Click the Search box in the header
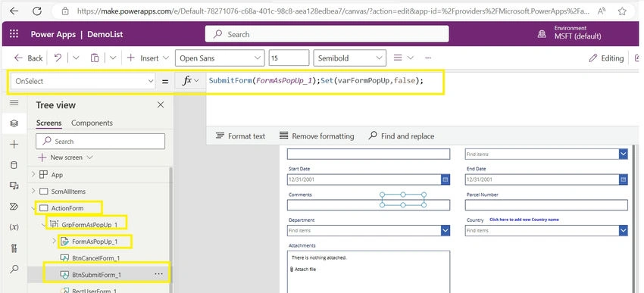Image resolution: width=644 pixels, height=293 pixels. click(x=327, y=34)
